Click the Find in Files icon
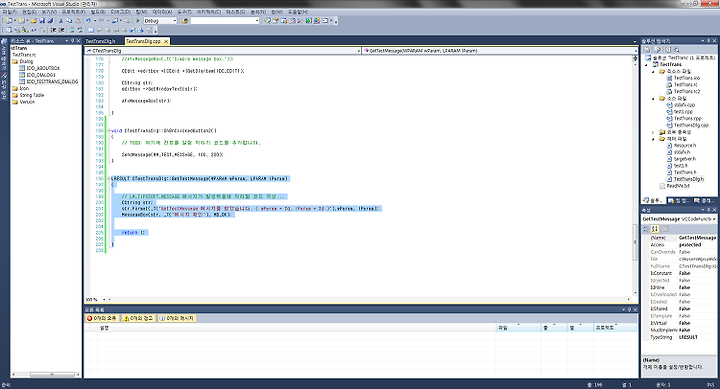Image resolution: width=720 pixels, height=389 pixels. [185, 21]
